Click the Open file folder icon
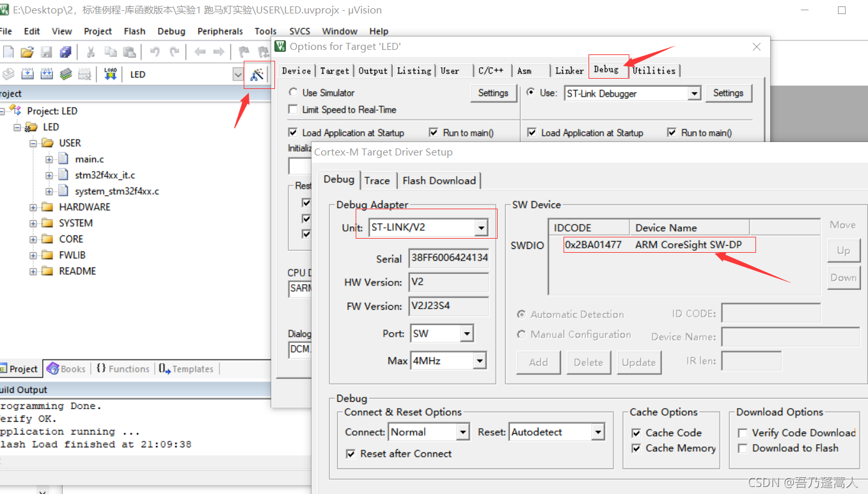Viewport: 868px width, 494px height. coord(27,52)
